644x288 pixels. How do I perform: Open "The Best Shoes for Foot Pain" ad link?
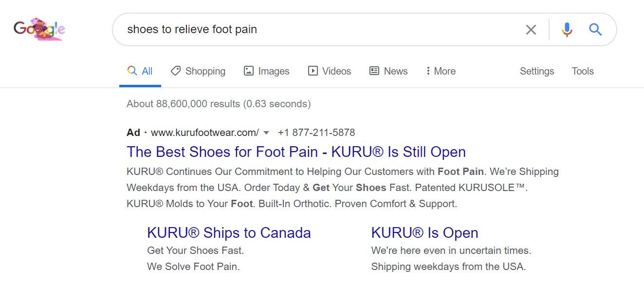[x=296, y=152]
